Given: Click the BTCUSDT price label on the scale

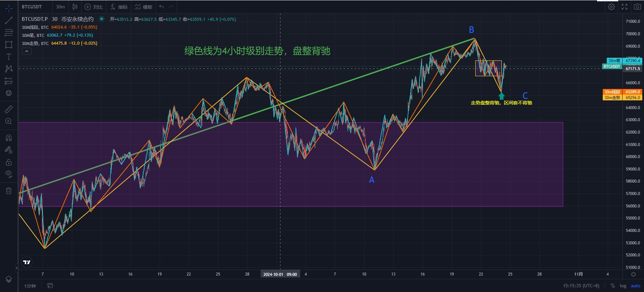Looking at the screenshot, I should pyautogui.click(x=612, y=66).
